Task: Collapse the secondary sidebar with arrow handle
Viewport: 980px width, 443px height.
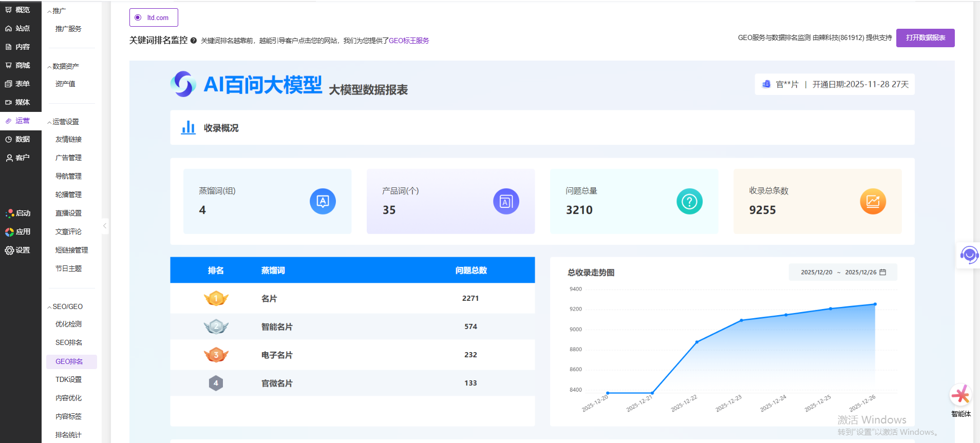Action: pos(105,226)
